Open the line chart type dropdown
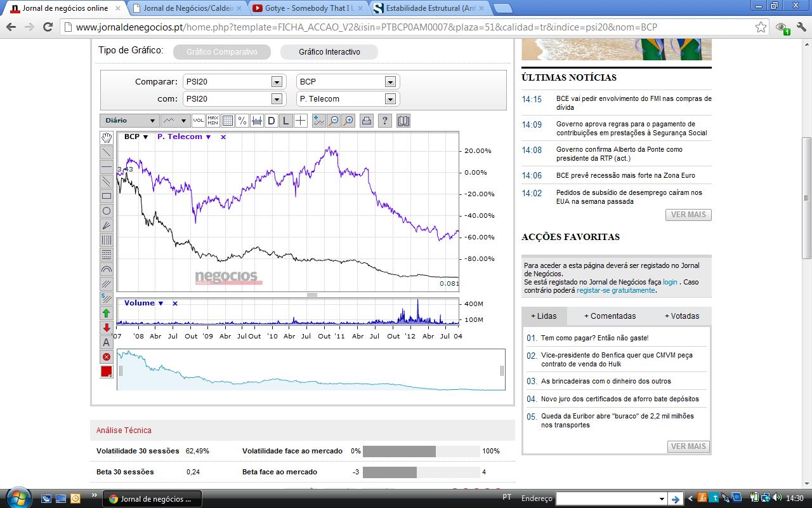 coord(175,121)
